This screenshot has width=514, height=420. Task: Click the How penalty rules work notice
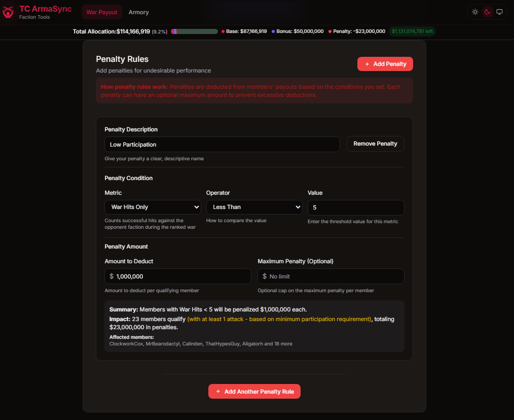point(254,91)
